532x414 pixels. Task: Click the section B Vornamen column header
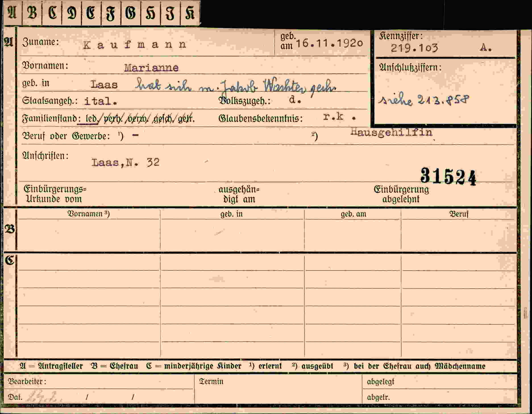tap(88, 214)
